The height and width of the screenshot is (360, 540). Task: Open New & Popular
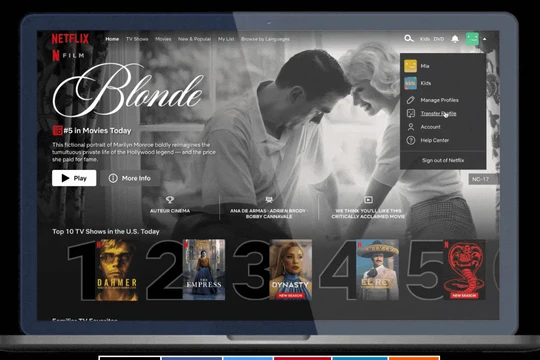tap(195, 39)
